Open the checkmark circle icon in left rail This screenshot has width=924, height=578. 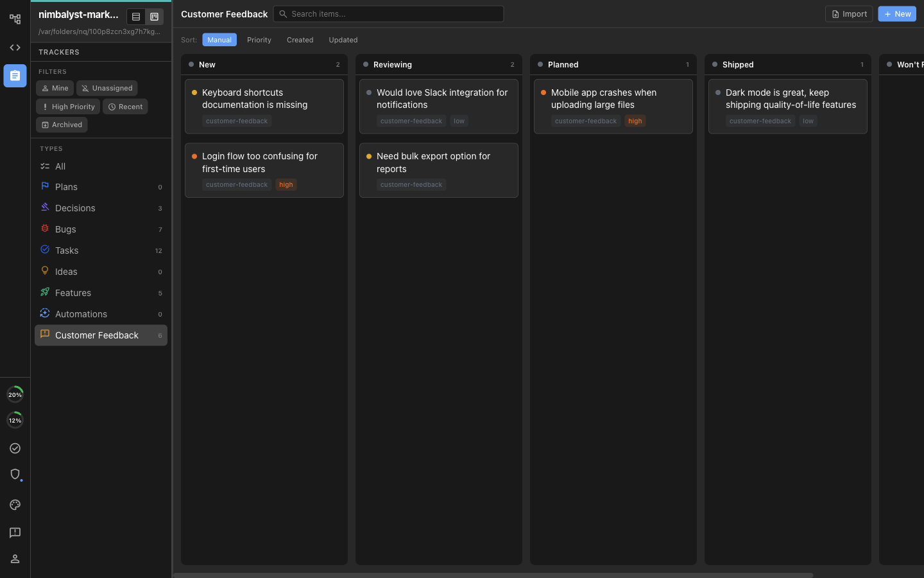tap(15, 448)
